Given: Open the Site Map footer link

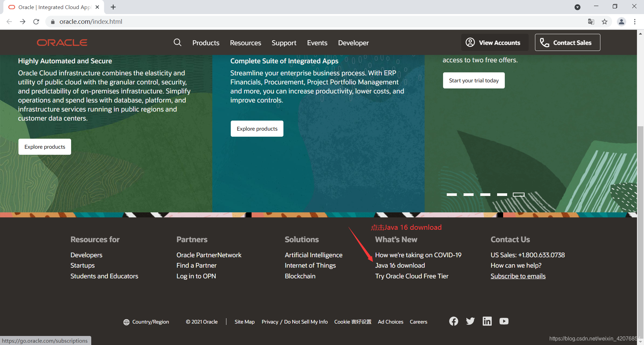Looking at the screenshot, I should tap(245, 322).
